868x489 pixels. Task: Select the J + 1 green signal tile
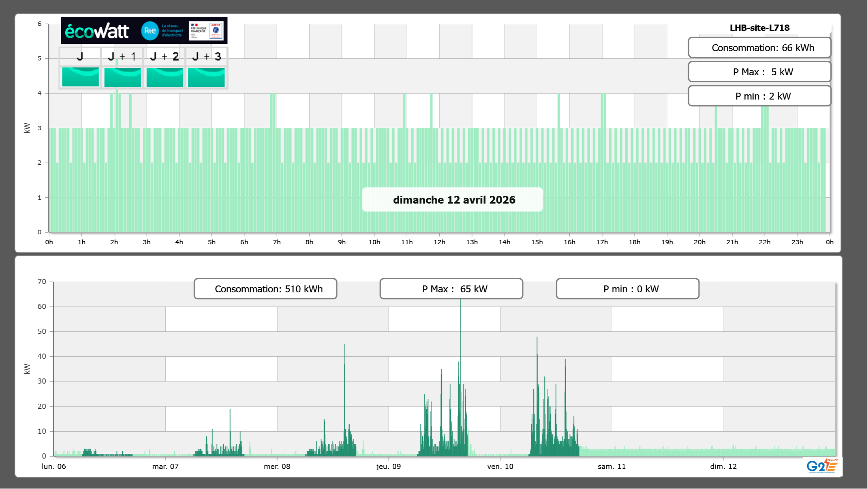tap(122, 77)
